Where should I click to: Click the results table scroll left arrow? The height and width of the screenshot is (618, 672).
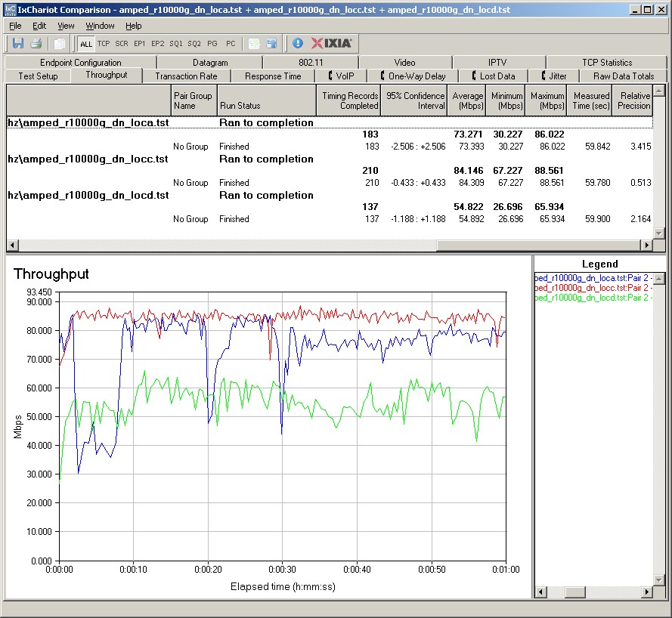pyautogui.click(x=12, y=245)
